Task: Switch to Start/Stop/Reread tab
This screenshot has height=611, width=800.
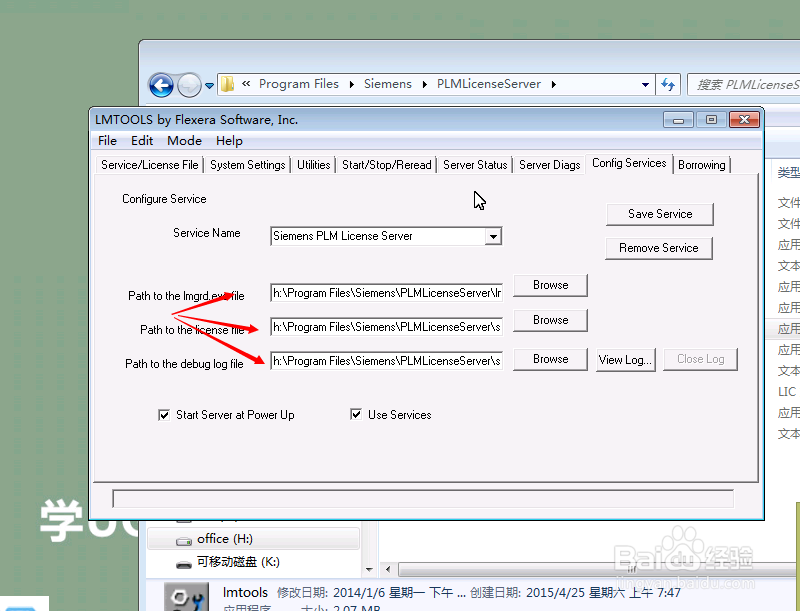Action: coord(386,165)
